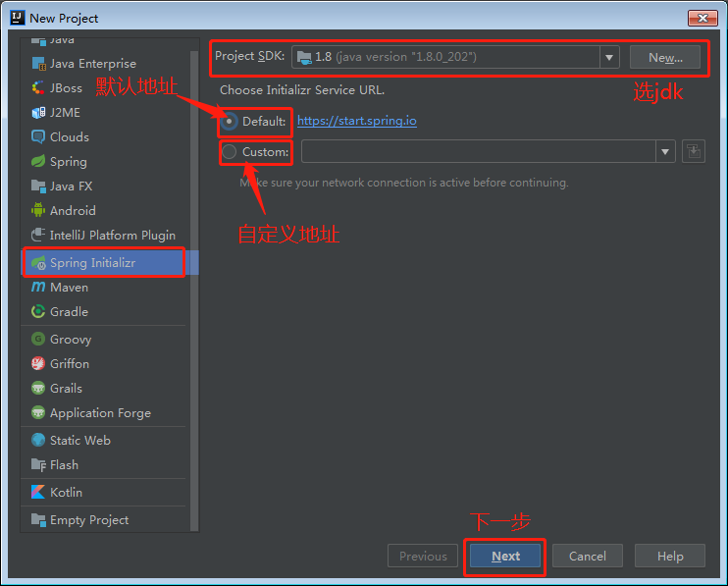Click the Java Enterprise icon

(x=38, y=63)
